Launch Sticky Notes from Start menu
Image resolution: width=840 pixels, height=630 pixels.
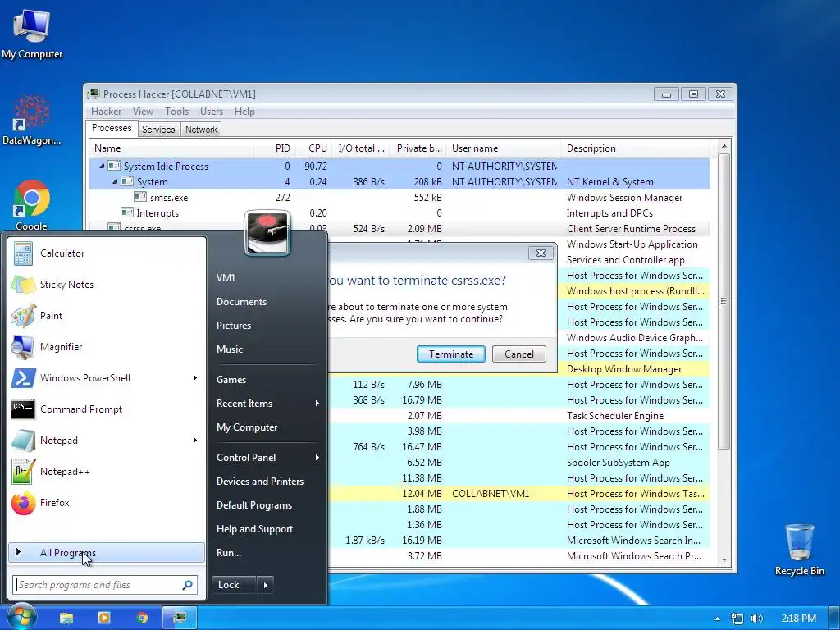[106, 285]
